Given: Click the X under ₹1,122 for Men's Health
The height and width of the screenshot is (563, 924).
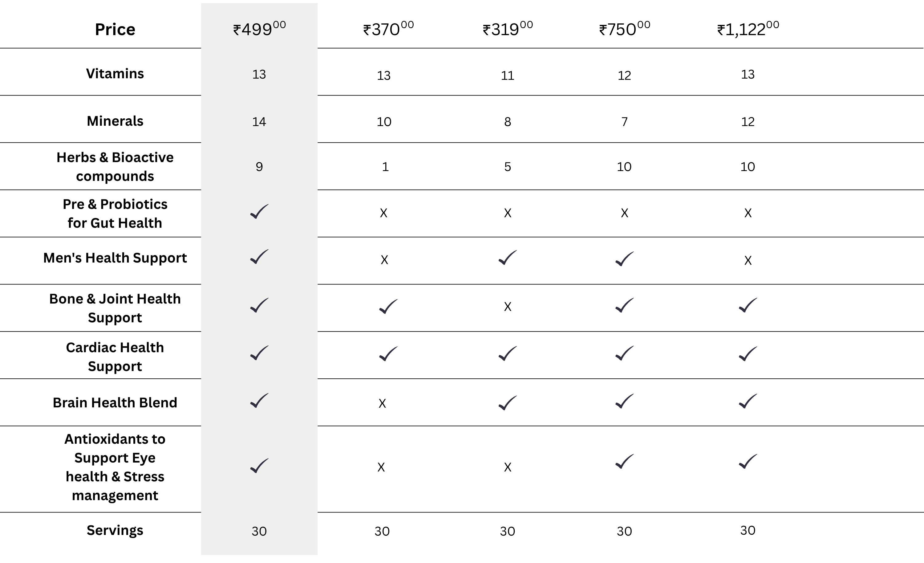Looking at the screenshot, I should [748, 261].
